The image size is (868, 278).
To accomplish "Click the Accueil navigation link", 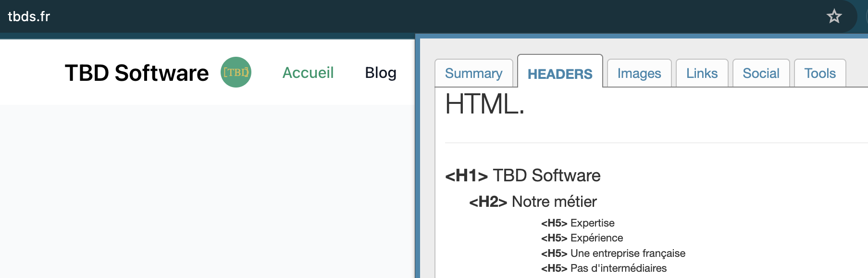I will coord(308,73).
